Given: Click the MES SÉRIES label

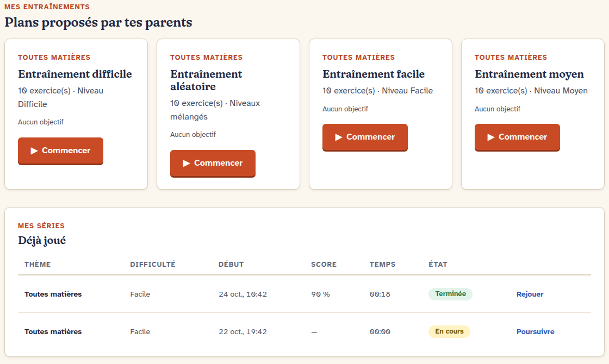Looking at the screenshot, I should 41,226.
